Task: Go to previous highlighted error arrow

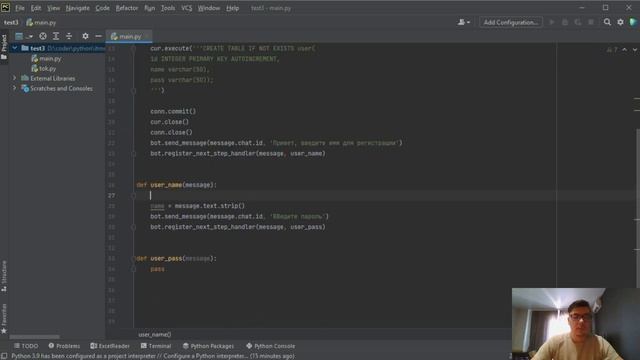Action: click(624, 50)
